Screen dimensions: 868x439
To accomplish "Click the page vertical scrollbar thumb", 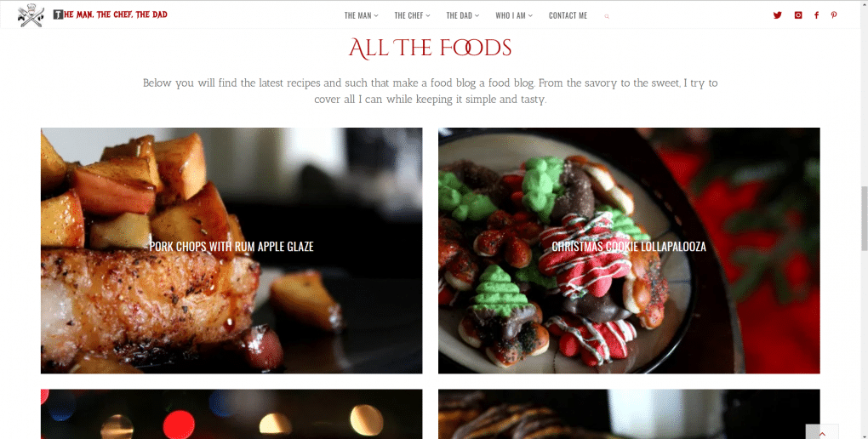I will 864,219.
